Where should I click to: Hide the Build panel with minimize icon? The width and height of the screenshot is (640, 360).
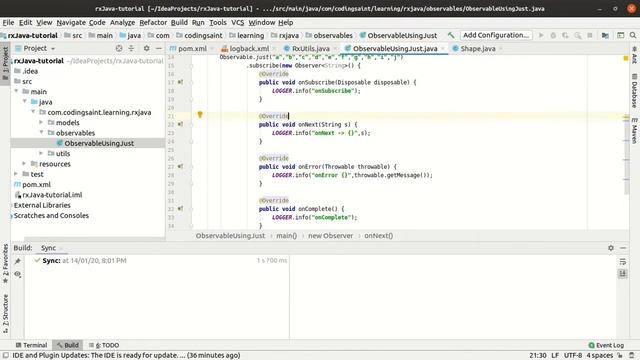[623, 248]
